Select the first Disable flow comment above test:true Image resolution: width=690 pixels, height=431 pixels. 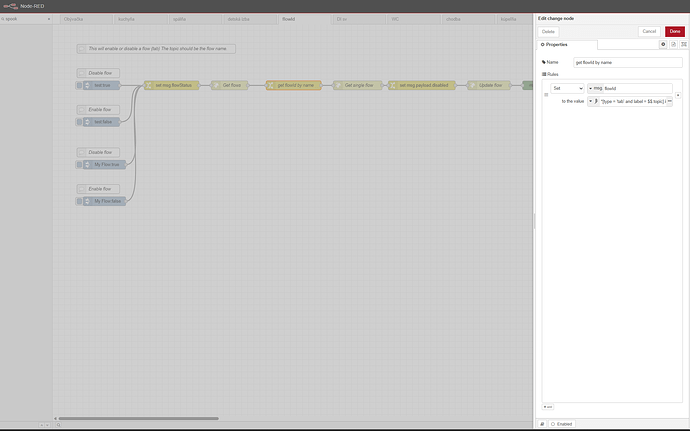pos(98,73)
